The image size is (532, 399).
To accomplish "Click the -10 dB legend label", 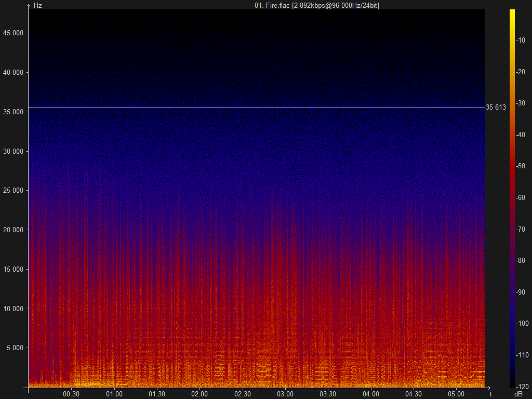I will [x=521, y=40].
